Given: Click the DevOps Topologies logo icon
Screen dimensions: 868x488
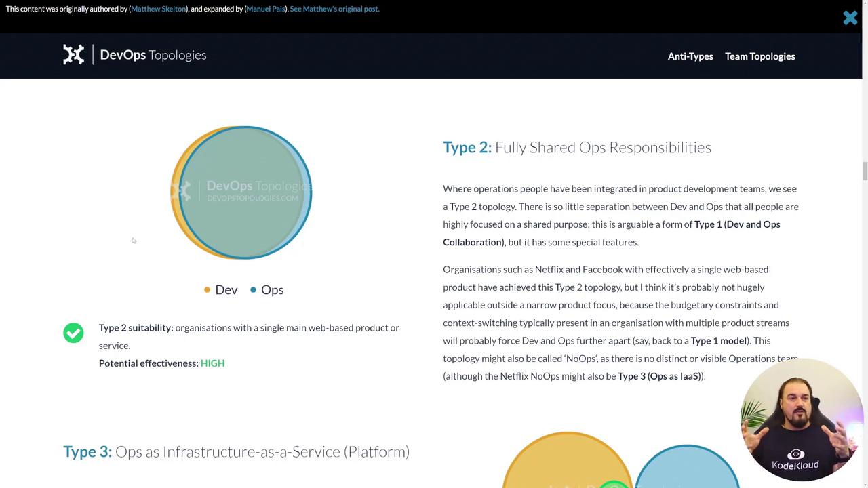Looking at the screenshot, I should (x=74, y=55).
